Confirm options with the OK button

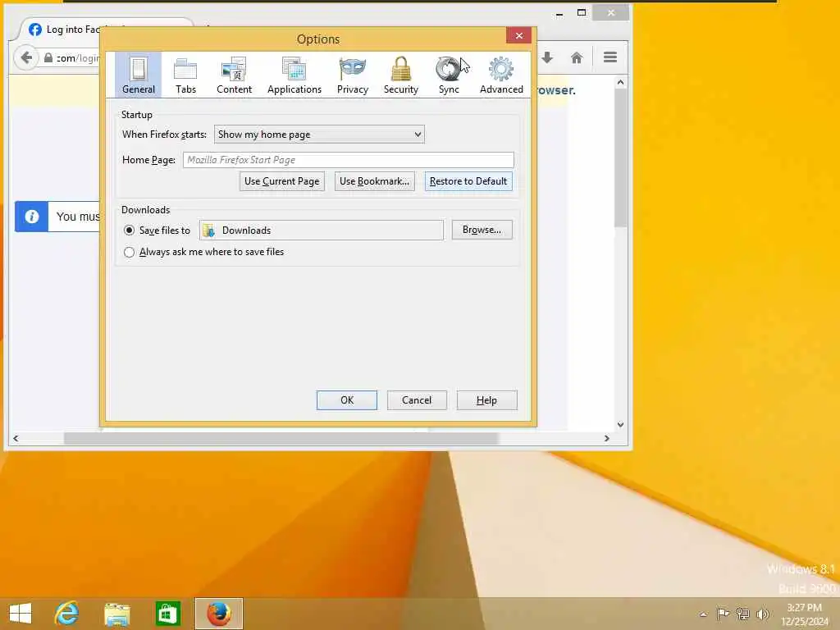pos(347,400)
